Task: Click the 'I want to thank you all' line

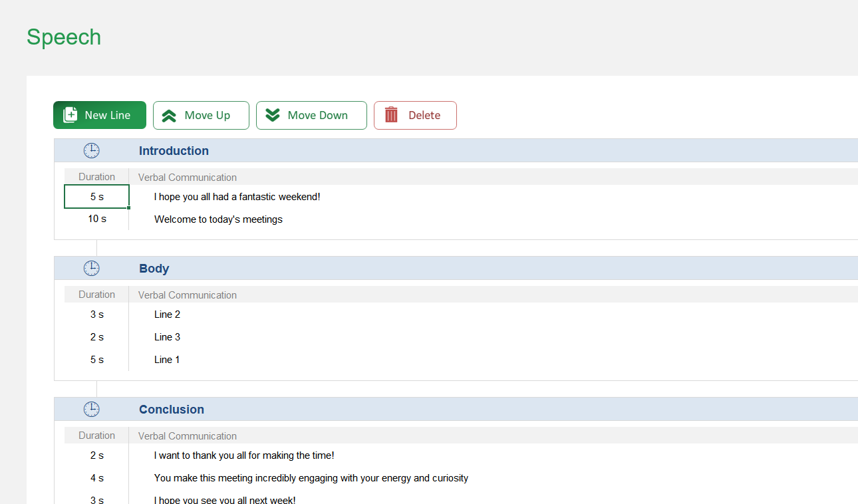Action: 244,455
